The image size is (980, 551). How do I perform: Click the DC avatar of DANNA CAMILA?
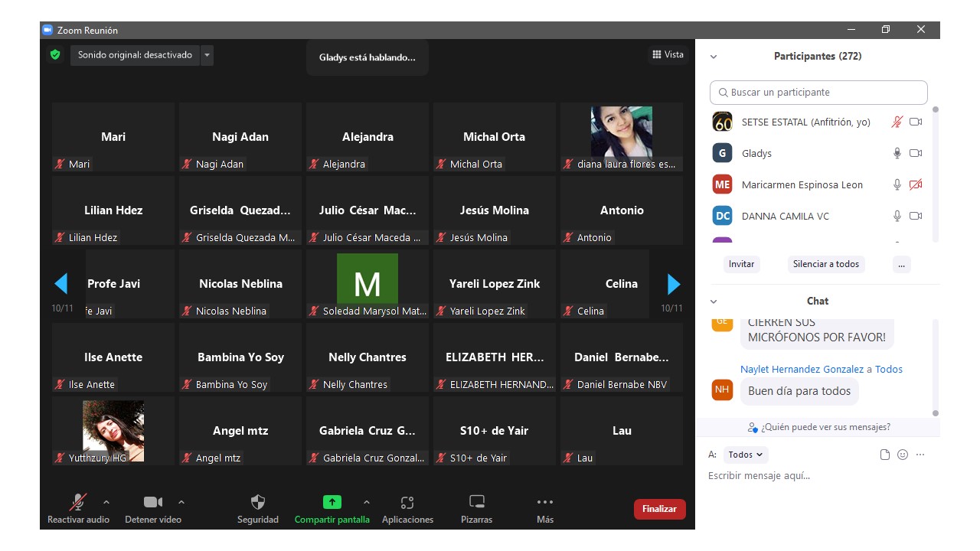(x=722, y=216)
